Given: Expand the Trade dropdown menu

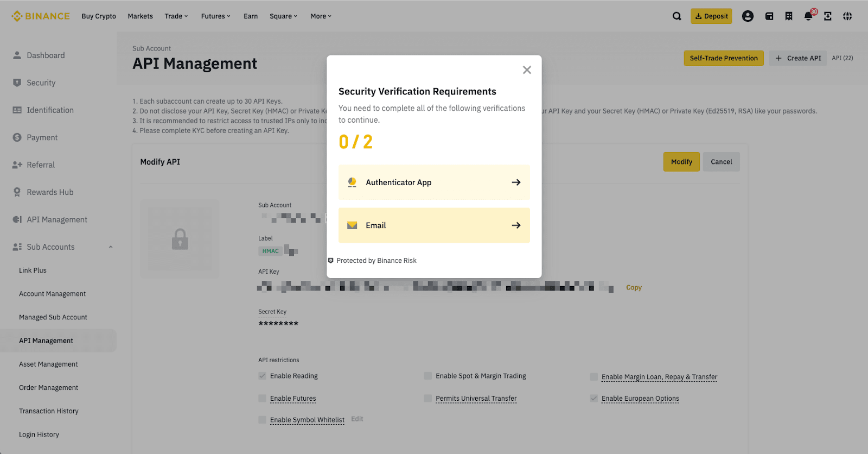Looking at the screenshot, I should [x=176, y=16].
